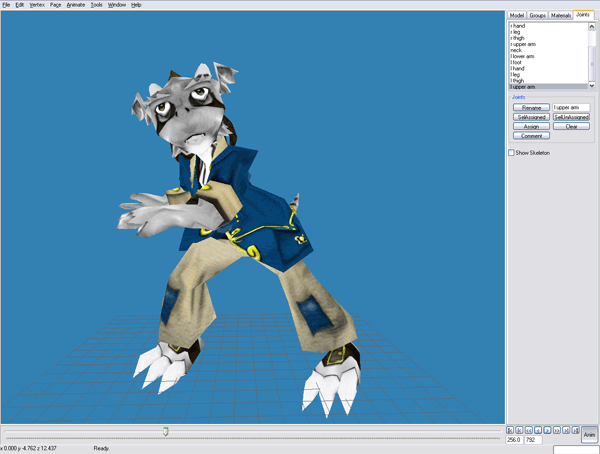Go to the next keyframe (>| button)
The height and width of the screenshot is (454, 600).
pyautogui.click(x=566, y=430)
